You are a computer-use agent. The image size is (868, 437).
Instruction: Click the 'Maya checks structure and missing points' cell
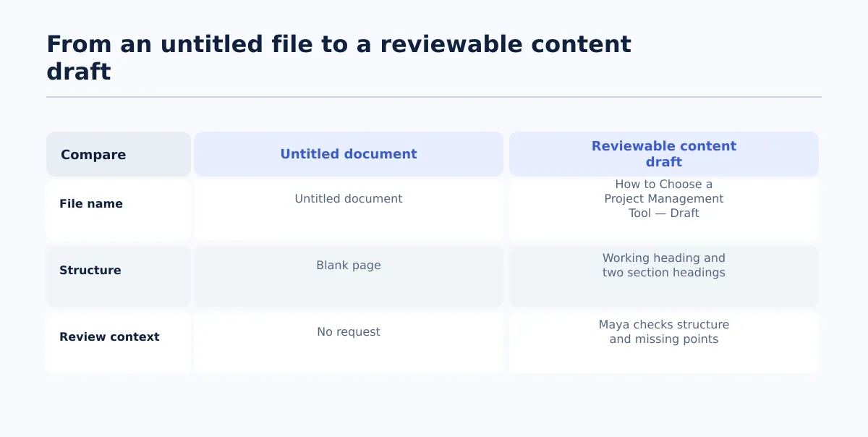(664, 343)
